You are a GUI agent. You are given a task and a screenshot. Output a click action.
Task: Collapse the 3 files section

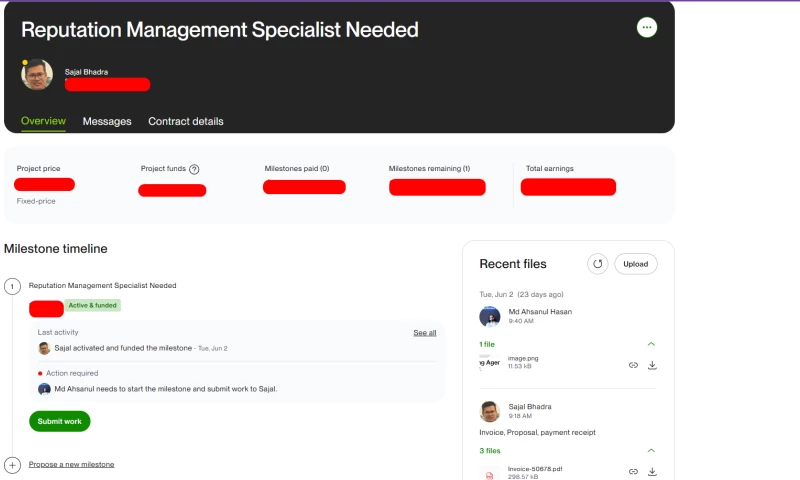pyautogui.click(x=651, y=450)
